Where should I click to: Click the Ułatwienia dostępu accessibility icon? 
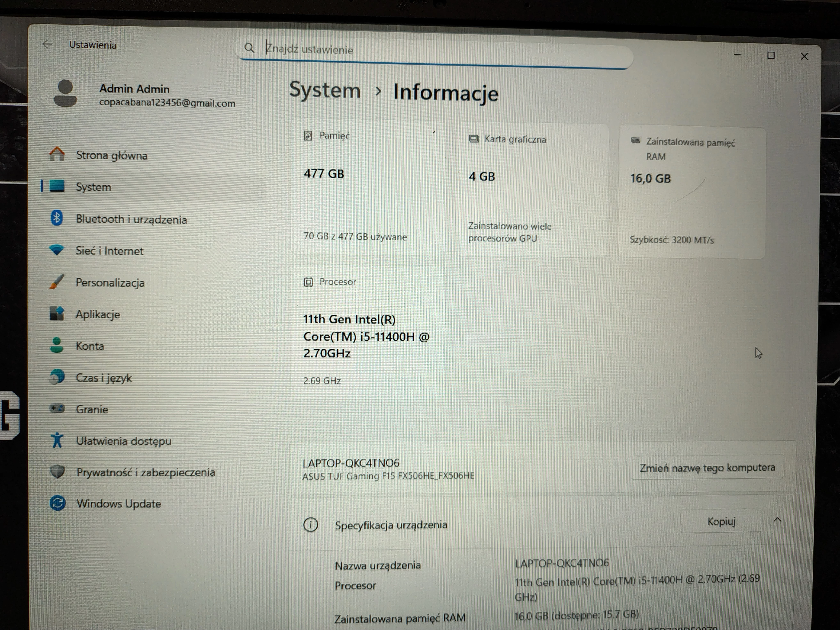[57, 440]
